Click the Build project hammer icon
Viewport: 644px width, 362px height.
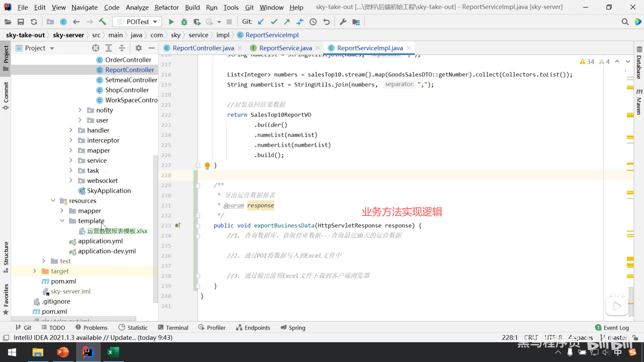(102, 22)
